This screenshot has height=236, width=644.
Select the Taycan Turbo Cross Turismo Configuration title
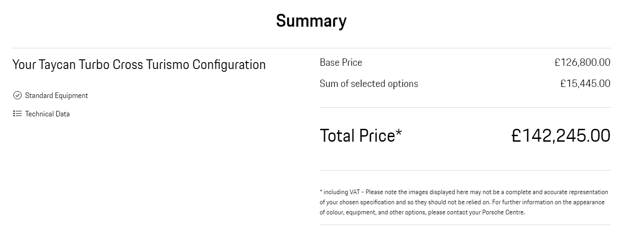(x=139, y=64)
